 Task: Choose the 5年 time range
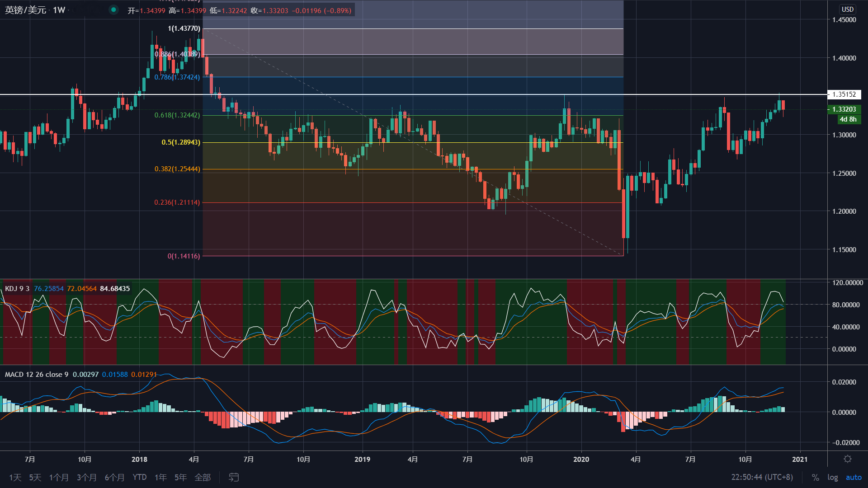pyautogui.click(x=180, y=477)
